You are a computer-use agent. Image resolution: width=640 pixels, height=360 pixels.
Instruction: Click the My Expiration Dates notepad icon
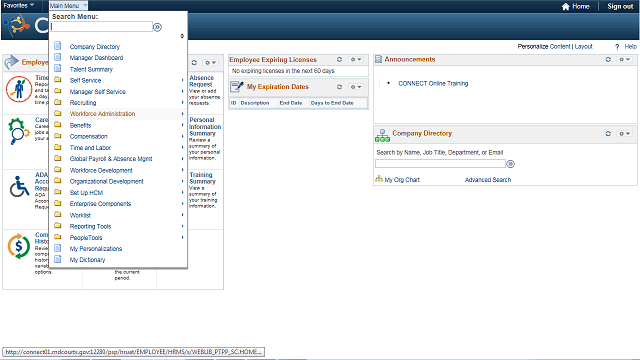(237, 87)
